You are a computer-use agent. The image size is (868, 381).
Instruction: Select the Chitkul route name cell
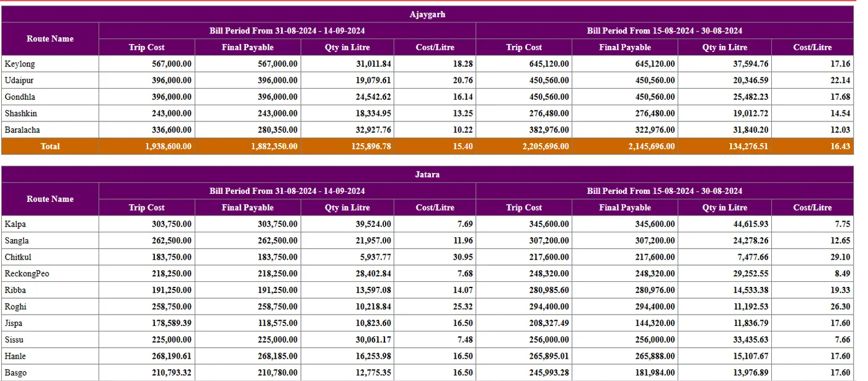point(50,257)
